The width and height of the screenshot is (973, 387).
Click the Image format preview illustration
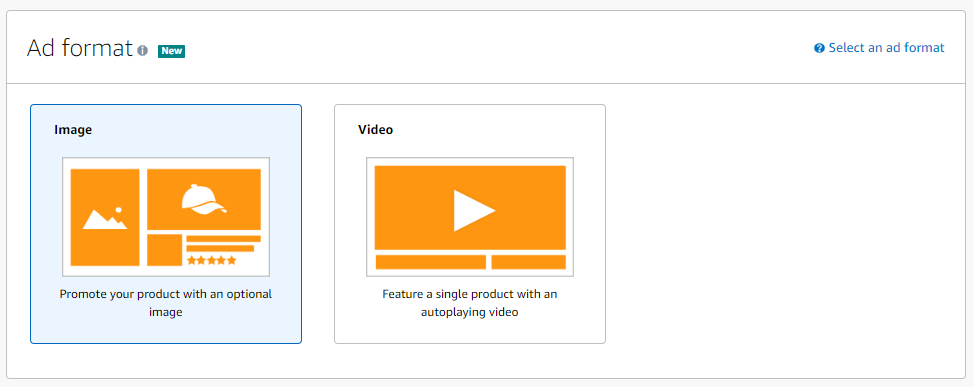coord(166,217)
